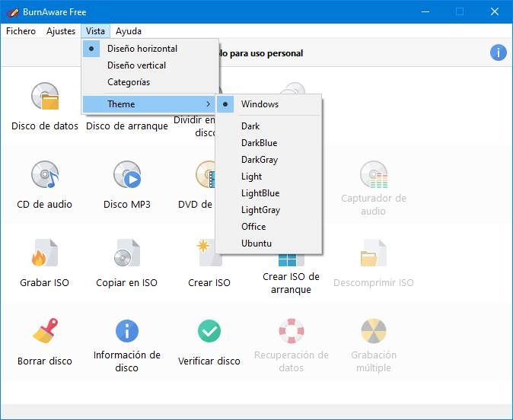The width and height of the screenshot is (513, 420).
Task: Click the Grabación múltiple disc icon
Action: (x=374, y=331)
